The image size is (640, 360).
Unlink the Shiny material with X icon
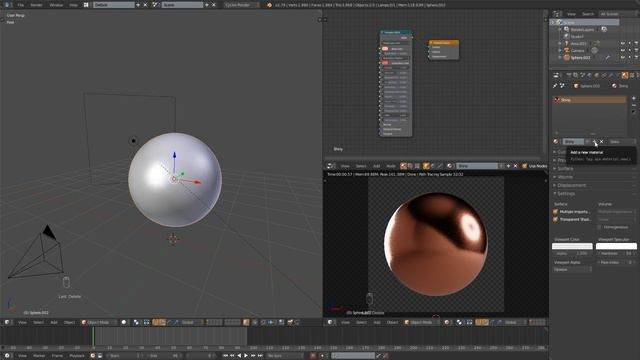(601, 142)
